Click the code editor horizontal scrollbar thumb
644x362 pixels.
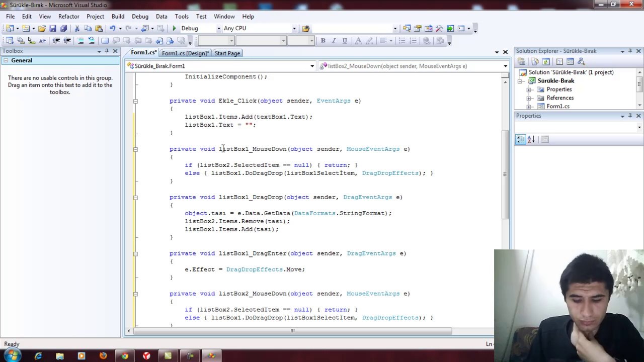[292, 331]
